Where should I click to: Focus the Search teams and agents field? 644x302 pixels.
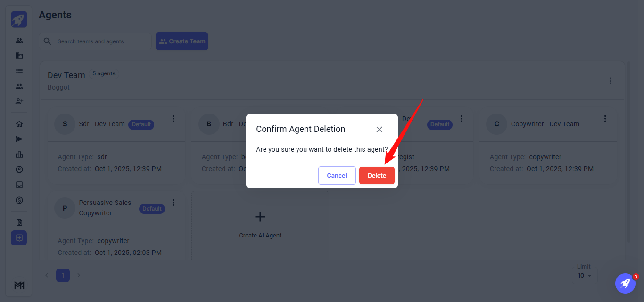[x=101, y=41]
